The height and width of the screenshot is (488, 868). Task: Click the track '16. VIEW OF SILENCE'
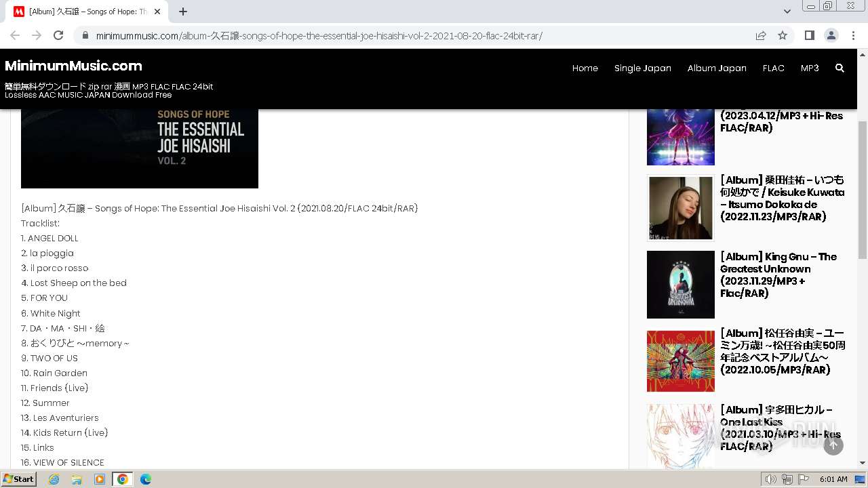pos(62,462)
